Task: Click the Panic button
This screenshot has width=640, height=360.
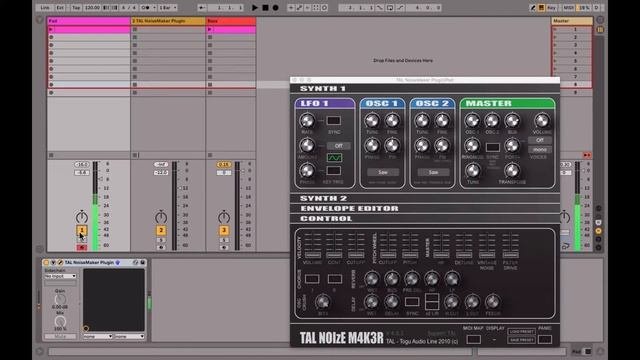Action: coord(545,339)
